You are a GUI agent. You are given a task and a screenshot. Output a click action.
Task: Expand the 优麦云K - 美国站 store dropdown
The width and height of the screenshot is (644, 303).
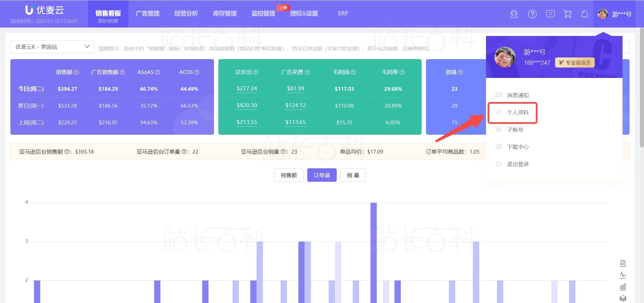52,47
